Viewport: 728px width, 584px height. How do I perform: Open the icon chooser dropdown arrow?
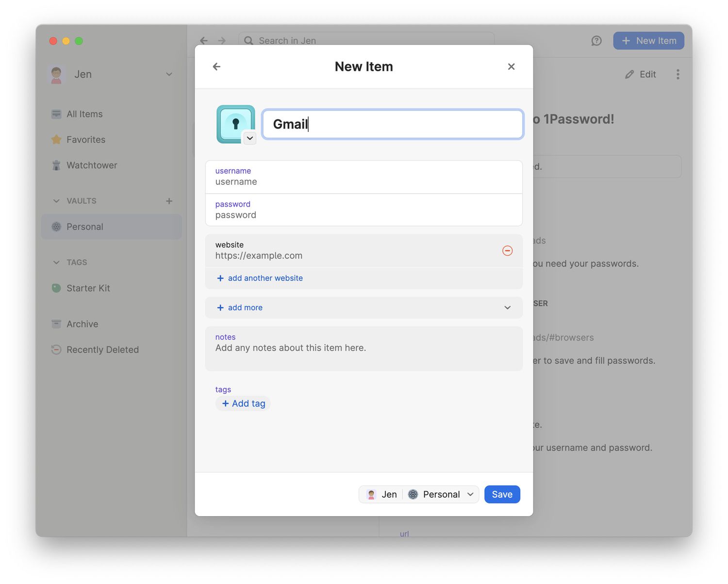(249, 138)
